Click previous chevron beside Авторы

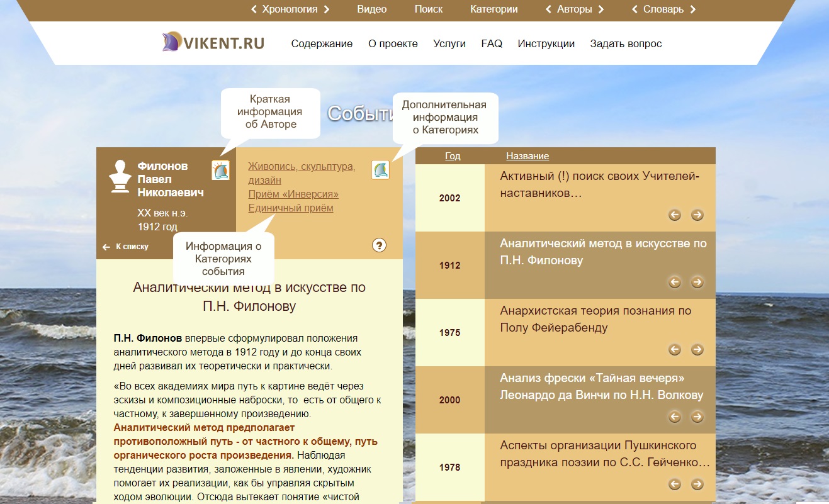pyautogui.click(x=548, y=9)
